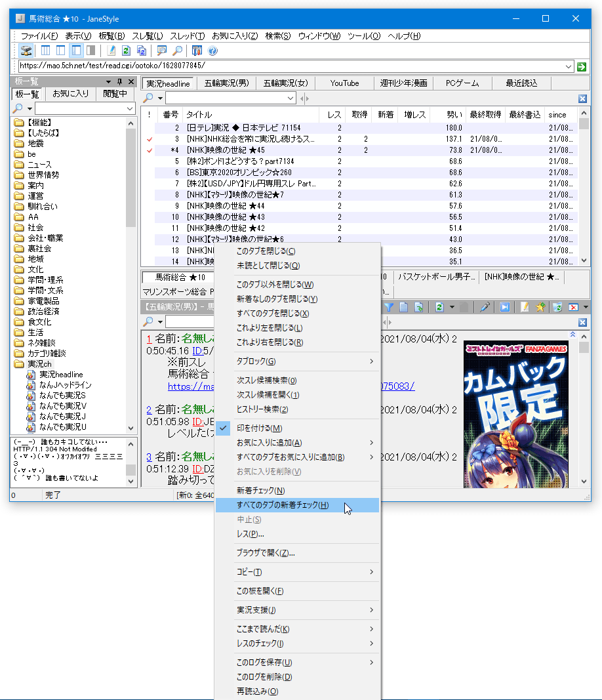This screenshot has width=602, height=700.
Task: Select the gray half-split pane layout icon
Action: coord(91,51)
